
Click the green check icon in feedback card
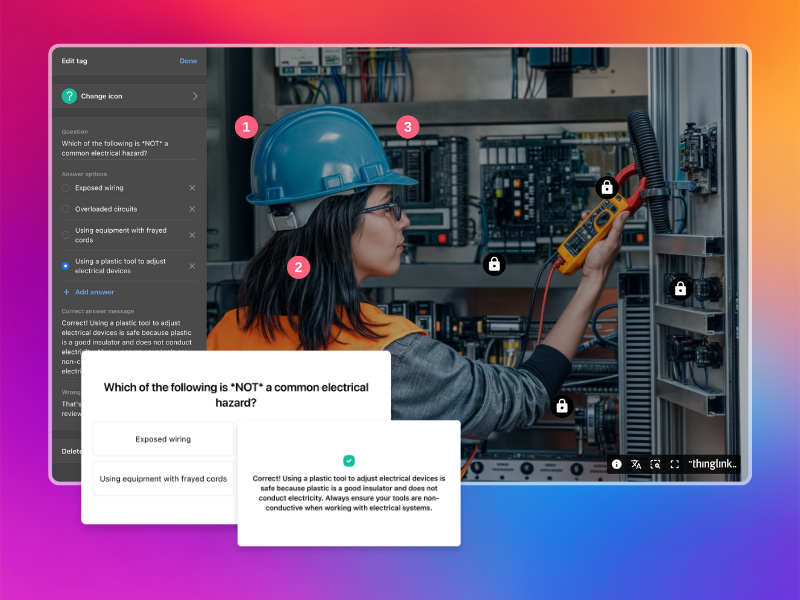[349, 461]
